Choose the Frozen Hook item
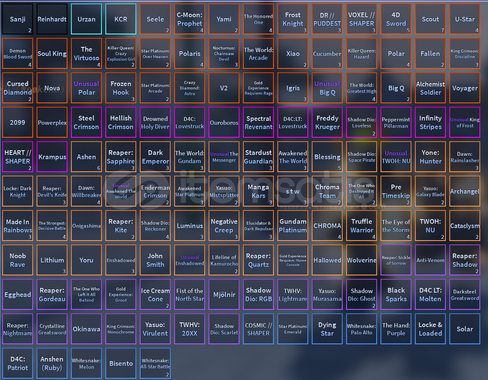The height and width of the screenshot is (380, 488). coord(121,88)
